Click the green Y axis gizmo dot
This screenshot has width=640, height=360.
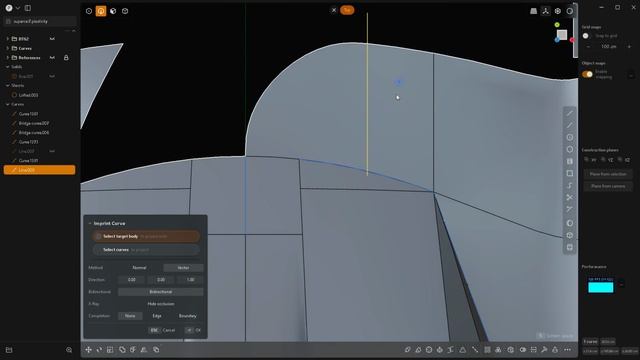557,25
